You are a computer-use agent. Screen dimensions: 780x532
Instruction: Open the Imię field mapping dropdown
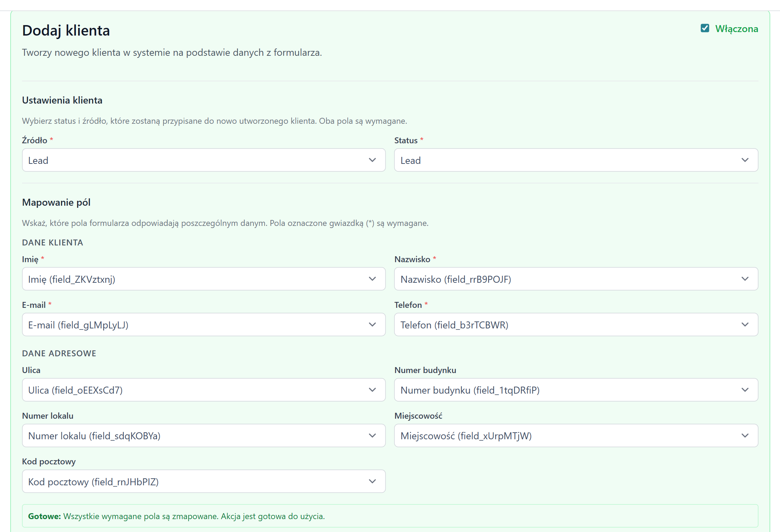coord(204,279)
